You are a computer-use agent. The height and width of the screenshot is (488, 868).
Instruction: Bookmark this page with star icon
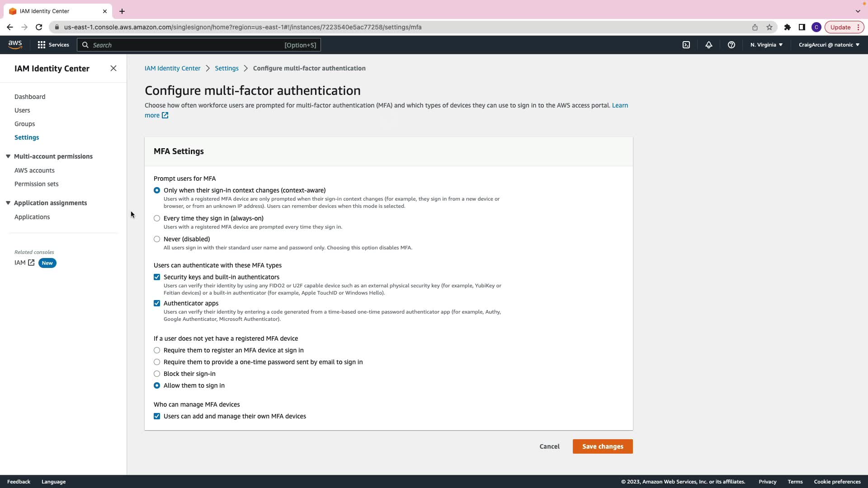click(x=769, y=27)
